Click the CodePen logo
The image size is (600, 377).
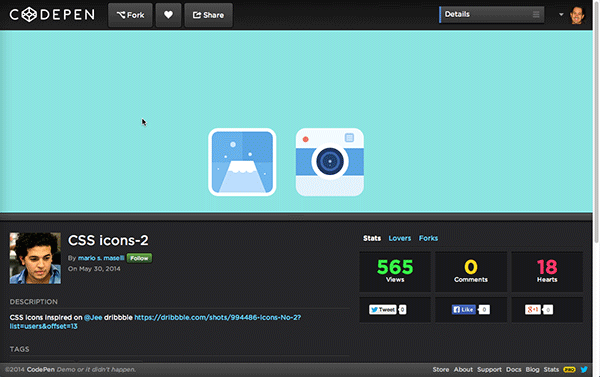[x=52, y=15]
